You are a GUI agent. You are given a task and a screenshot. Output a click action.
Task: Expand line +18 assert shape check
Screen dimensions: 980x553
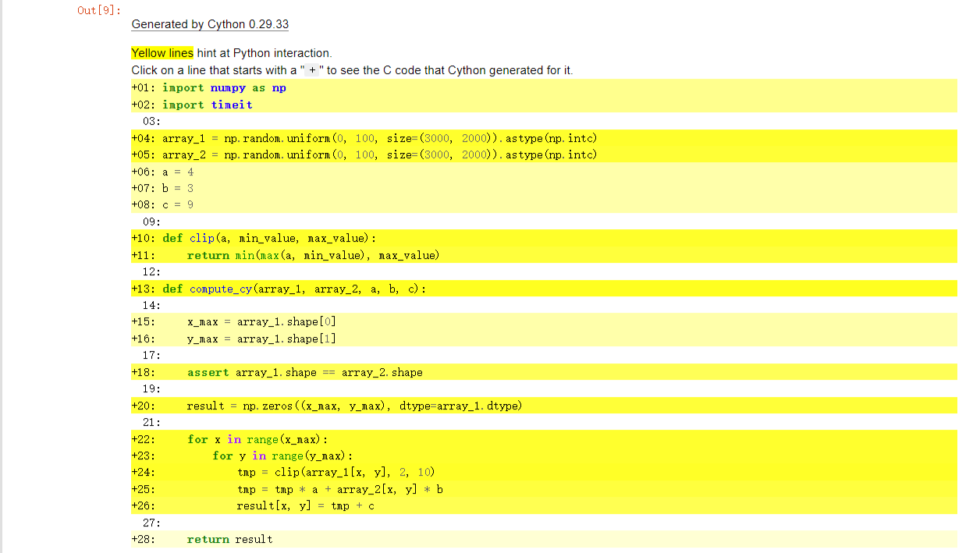pos(544,372)
